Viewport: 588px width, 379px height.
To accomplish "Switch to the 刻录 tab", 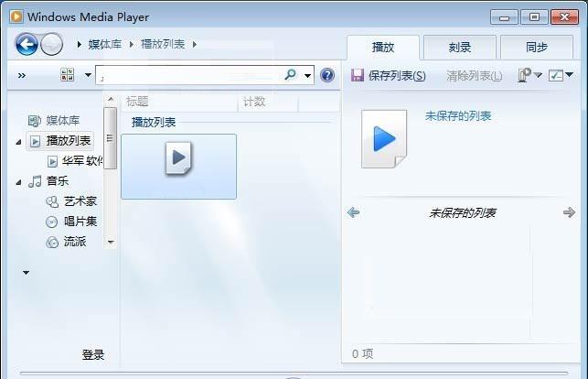I will pos(460,48).
